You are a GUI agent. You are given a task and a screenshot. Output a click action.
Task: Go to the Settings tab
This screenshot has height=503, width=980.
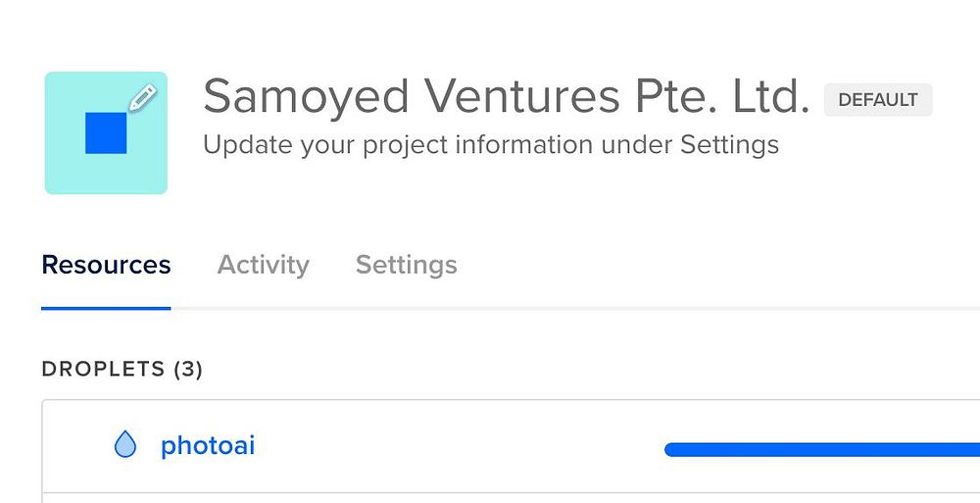[406, 265]
